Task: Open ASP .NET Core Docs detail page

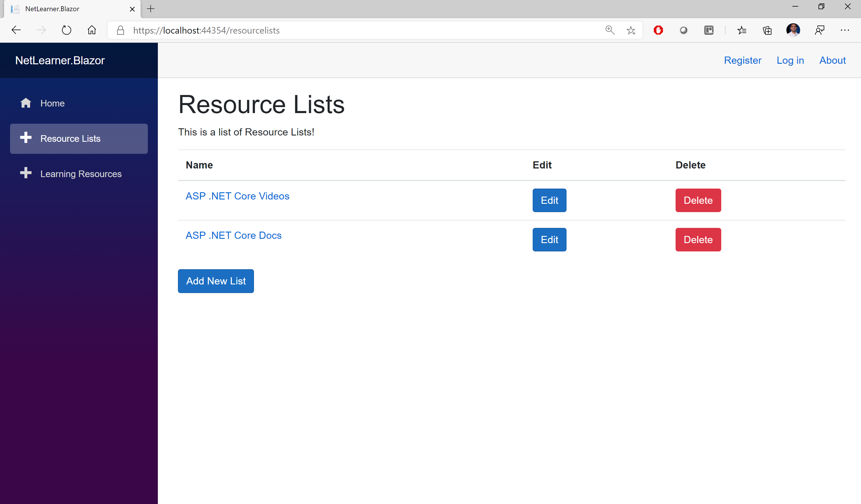Action: point(233,234)
